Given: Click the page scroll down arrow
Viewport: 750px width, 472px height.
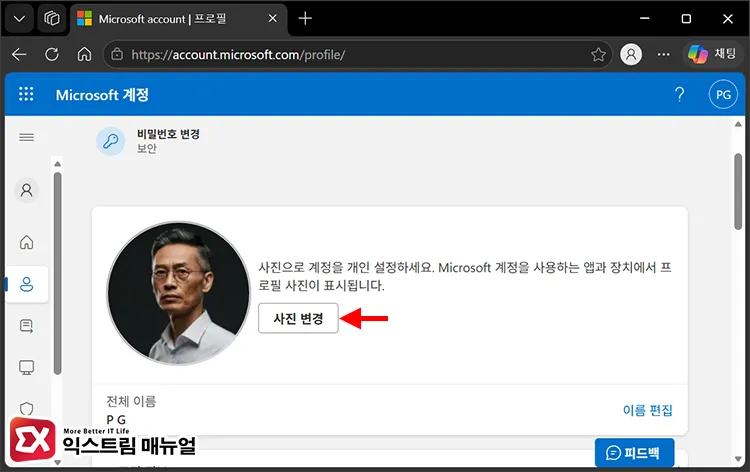Looking at the screenshot, I should coord(739,459).
